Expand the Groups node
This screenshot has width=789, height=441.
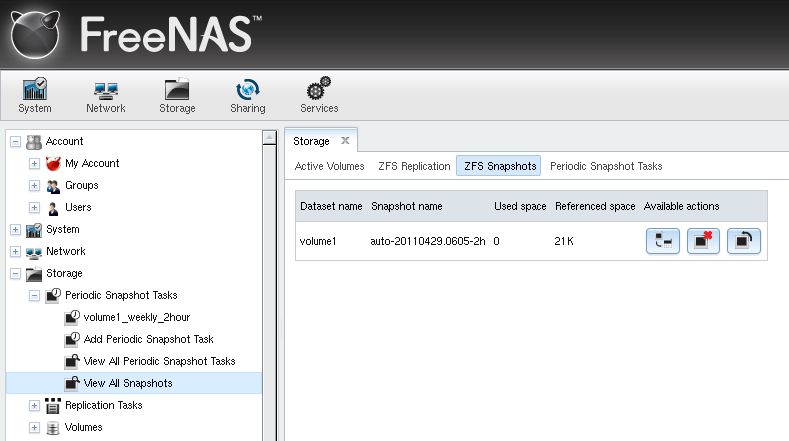pos(34,186)
